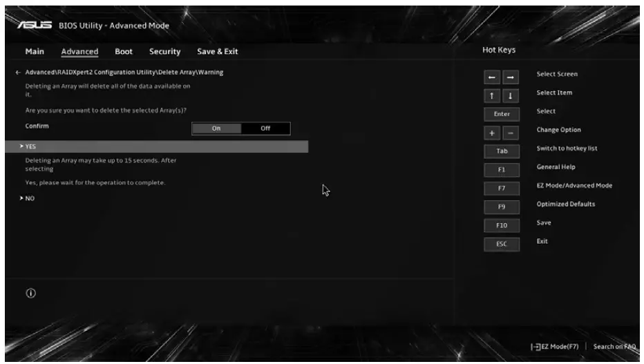Viewport: 644px width, 364px height.
Task: Click the Select Screen label
Action: [557, 74]
